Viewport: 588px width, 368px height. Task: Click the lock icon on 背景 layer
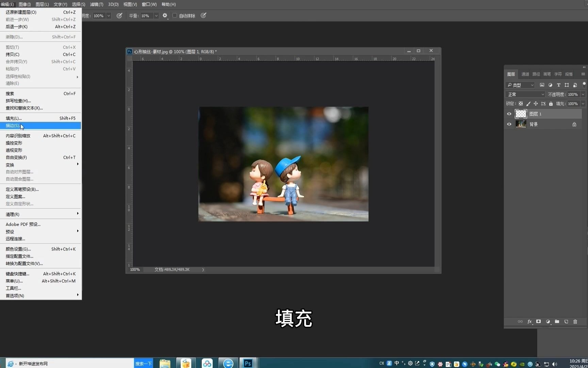(574, 124)
